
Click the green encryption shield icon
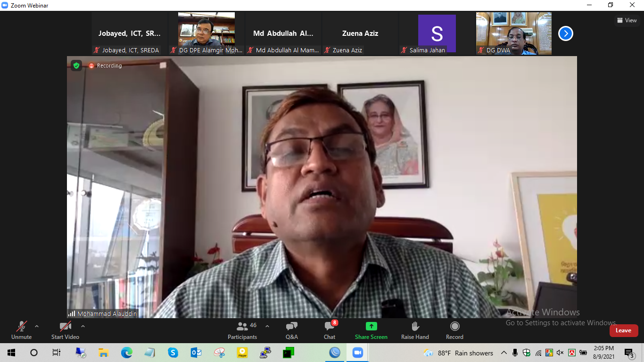click(76, 66)
